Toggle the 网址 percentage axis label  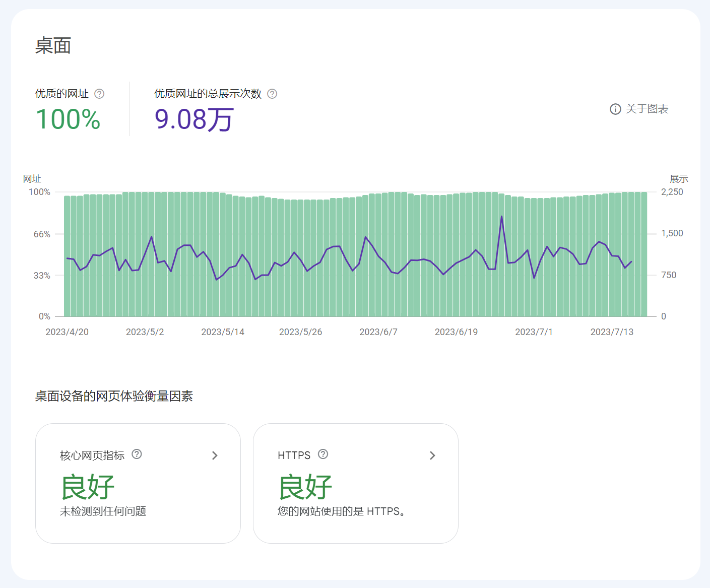[x=32, y=178]
